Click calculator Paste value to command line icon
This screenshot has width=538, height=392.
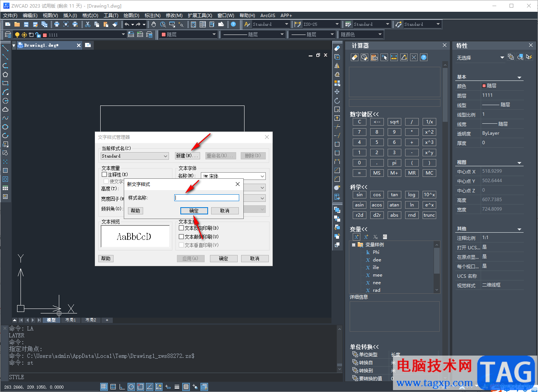[x=374, y=57]
